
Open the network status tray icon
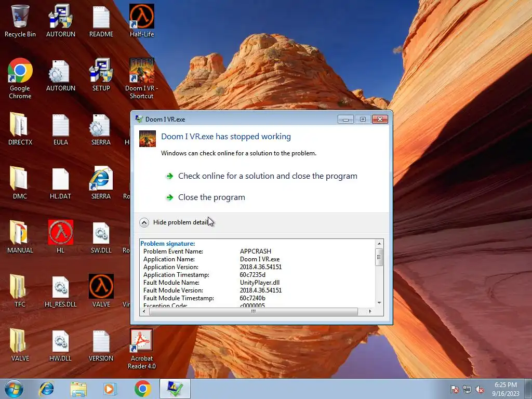(x=467, y=389)
